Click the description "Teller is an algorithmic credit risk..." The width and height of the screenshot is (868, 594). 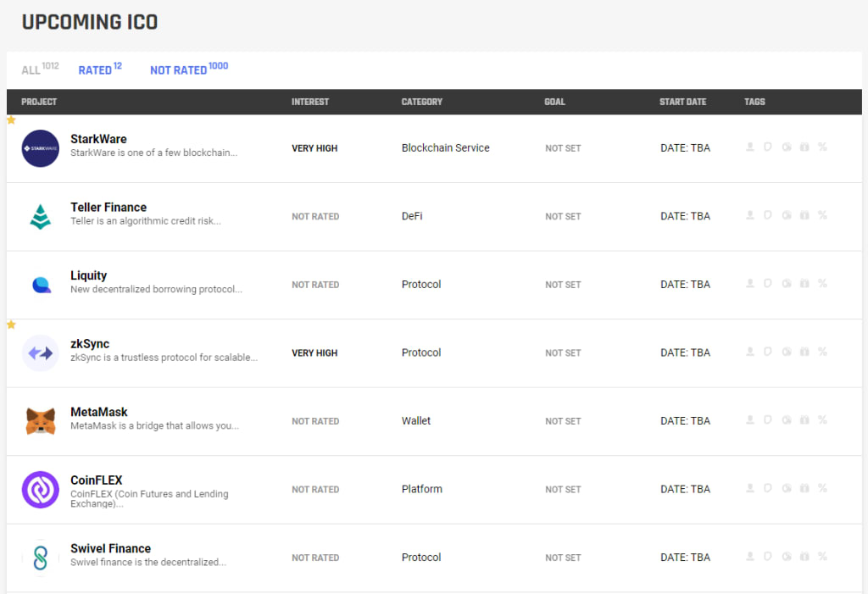(x=146, y=221)
